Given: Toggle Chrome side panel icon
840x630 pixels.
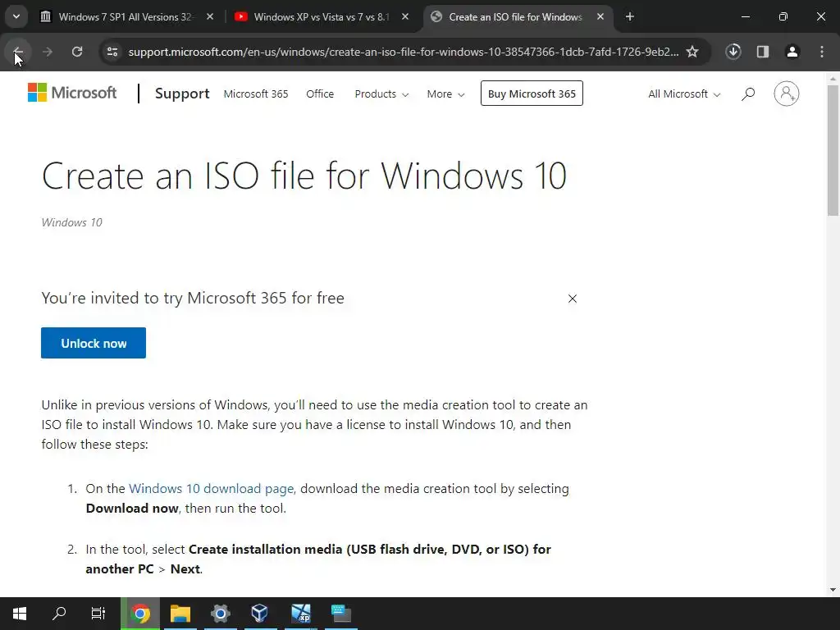Looking at the screenshot, I should 763,52.
